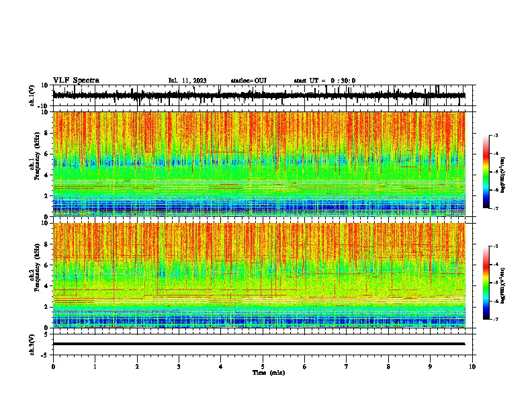This screenshot has height=411, width=532.
Task: Select the "start UT = 0:30:0" text
Action: (x=324, y=81)
